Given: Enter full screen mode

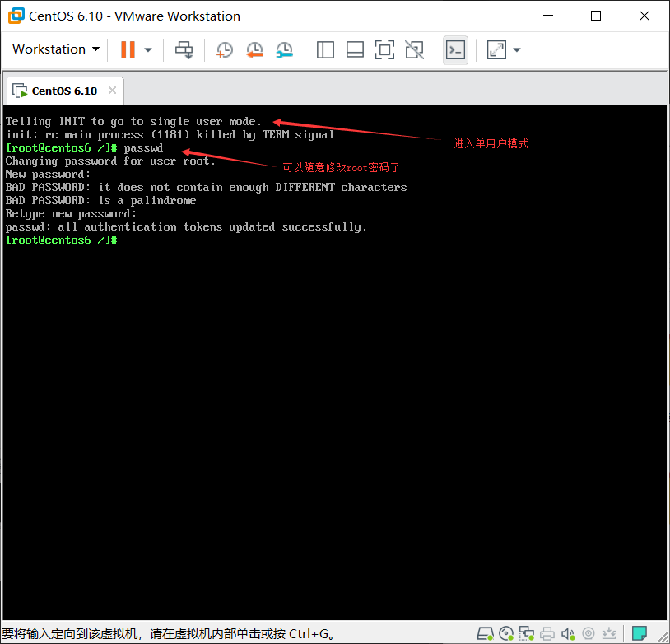Looking at the screenshot, I should tap(384, 50).
